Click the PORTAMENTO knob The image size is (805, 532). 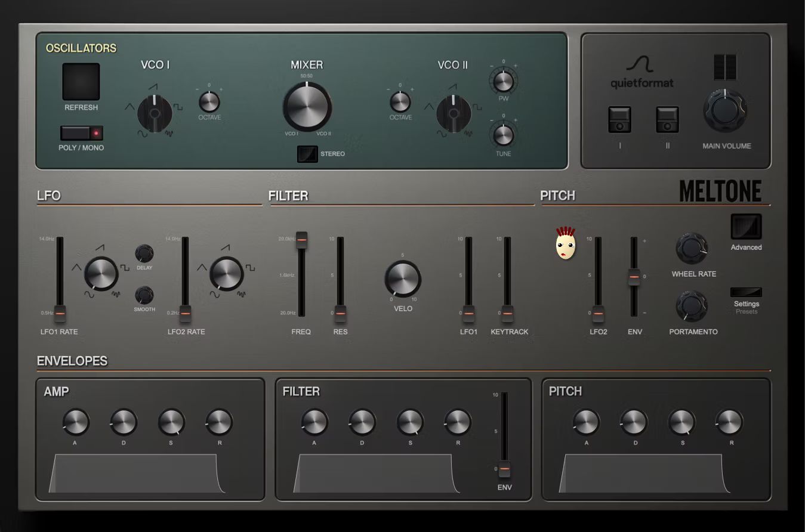[x=691, y=306]
